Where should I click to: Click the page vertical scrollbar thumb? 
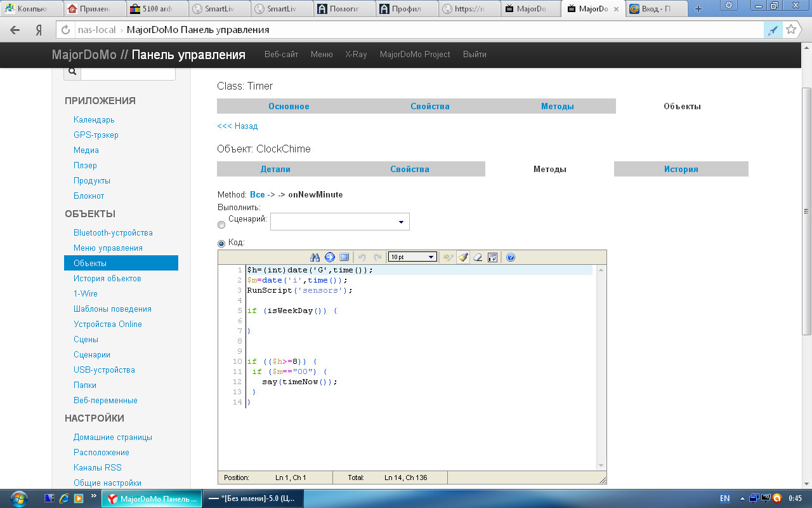point(807,210)
